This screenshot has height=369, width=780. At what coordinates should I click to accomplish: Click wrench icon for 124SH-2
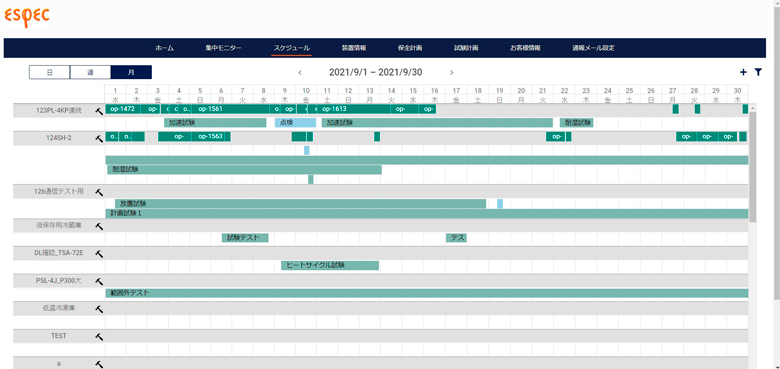[x=99, y=138]
